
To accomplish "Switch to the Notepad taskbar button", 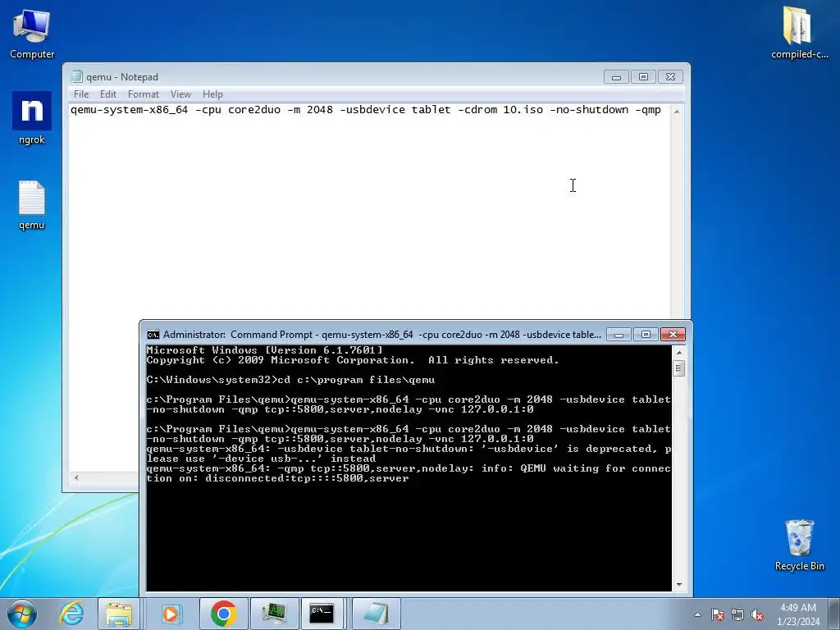I will coord(376,614).
